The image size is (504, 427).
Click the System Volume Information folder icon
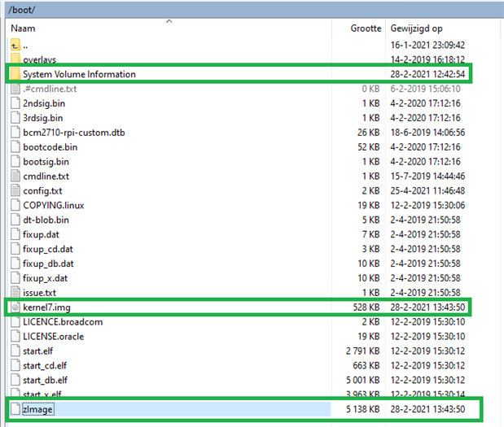[15, 74]
